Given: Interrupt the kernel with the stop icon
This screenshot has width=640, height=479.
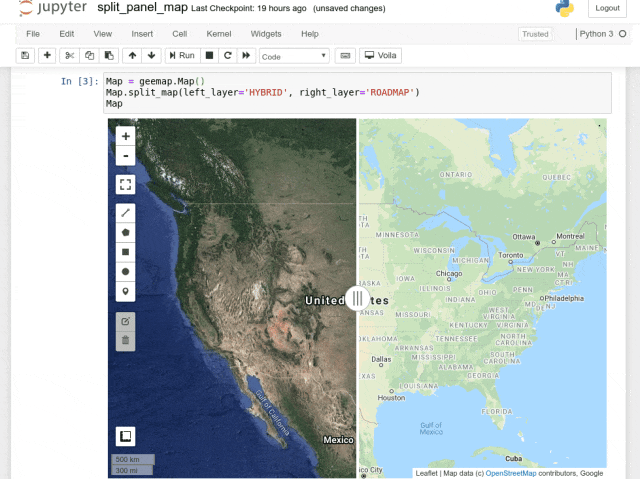Looking at the screenshot, I should click(209, 56).
